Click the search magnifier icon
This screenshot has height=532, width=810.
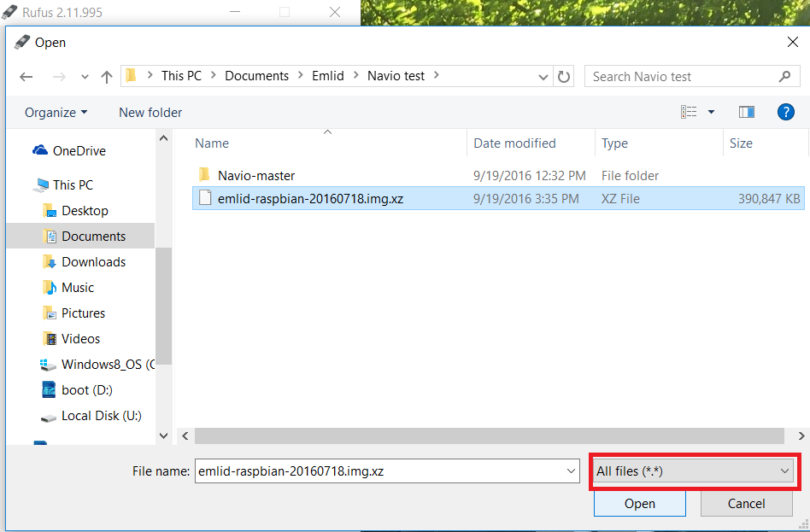pyautogui.click(x=784, y=77)
